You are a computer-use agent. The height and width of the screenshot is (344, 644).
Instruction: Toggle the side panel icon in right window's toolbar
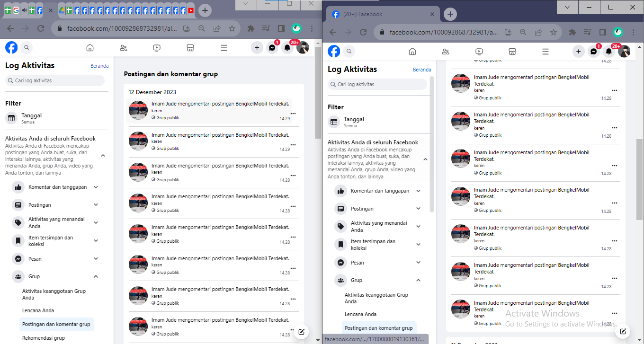[603, 32]
